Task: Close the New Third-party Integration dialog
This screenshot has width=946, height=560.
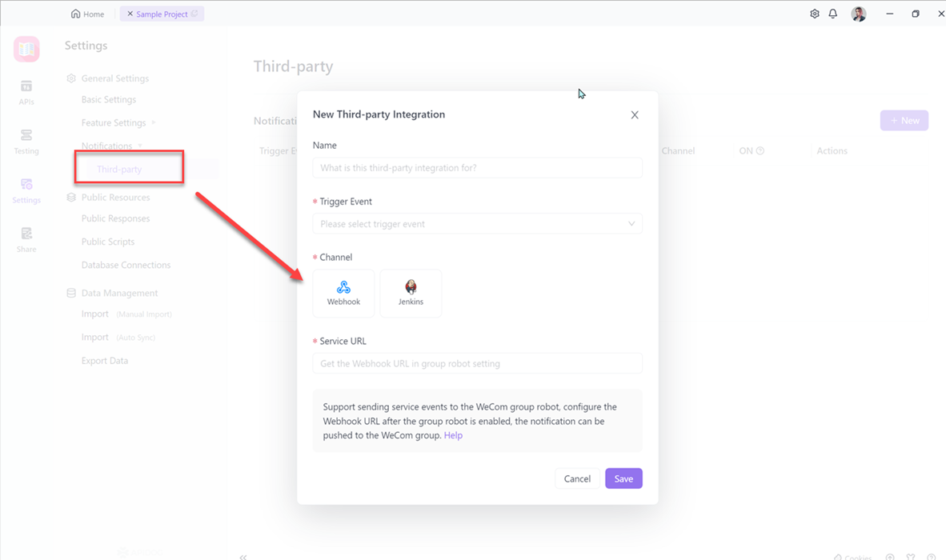Action: pyautogui.click(x=635, y=115)
